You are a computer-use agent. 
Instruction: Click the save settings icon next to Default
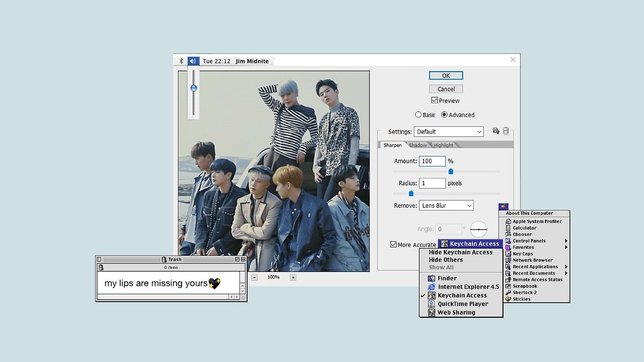496,131
